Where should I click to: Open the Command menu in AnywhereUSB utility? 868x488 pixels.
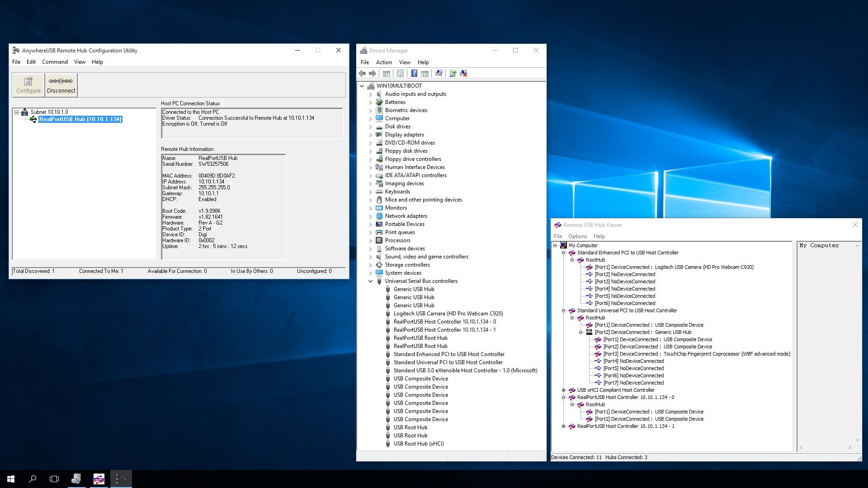click(55, 62)
